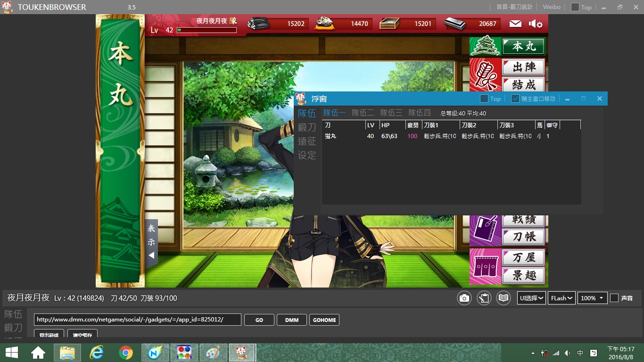The height and width of the screenshot is (362, 644).
Task: Open the book icon in status bar
Action: (504, 298)
